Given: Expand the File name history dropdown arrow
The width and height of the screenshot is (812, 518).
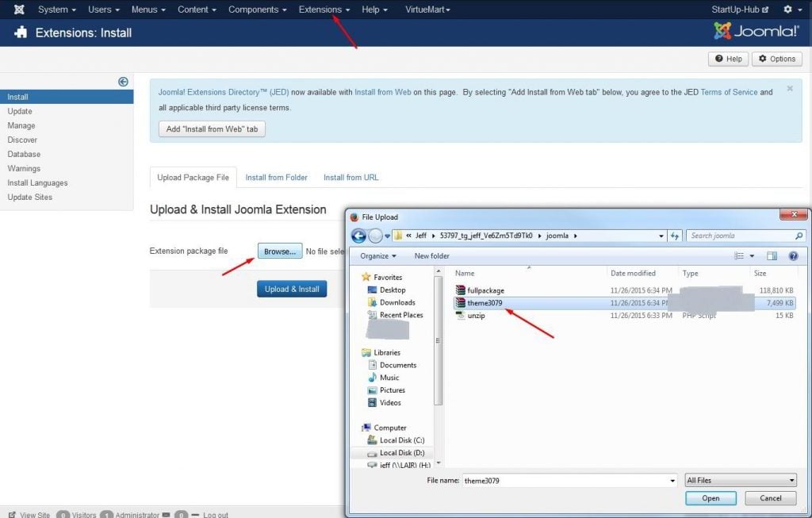Looking at the screenshot, I should 671,481.
